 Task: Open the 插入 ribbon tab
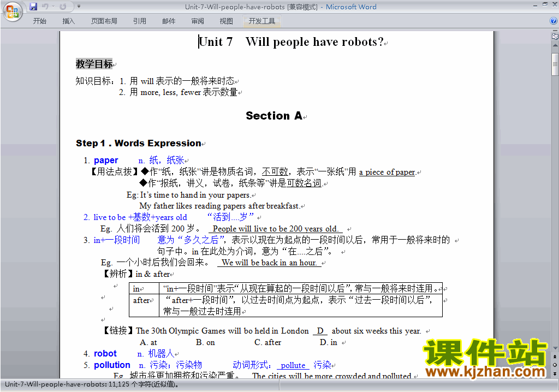point(68,21)
